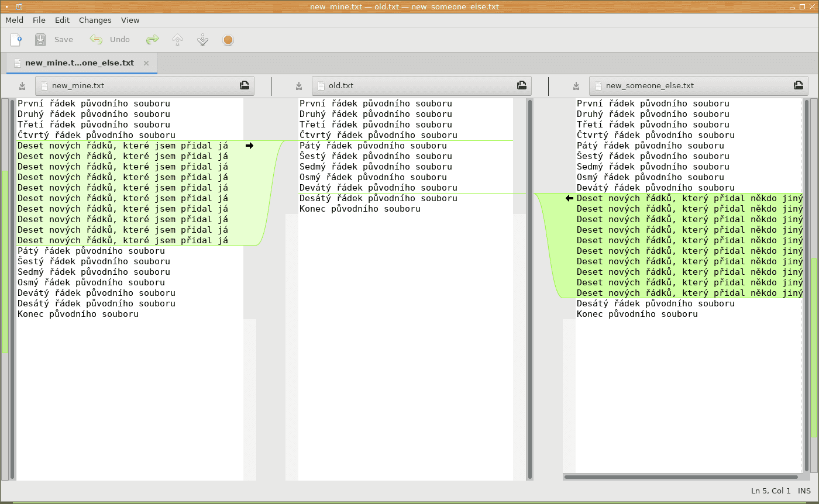Screen dimensions: 819x504
Task: Click horizontal scrollbar under right pane
Action: [x=680, y=477]
